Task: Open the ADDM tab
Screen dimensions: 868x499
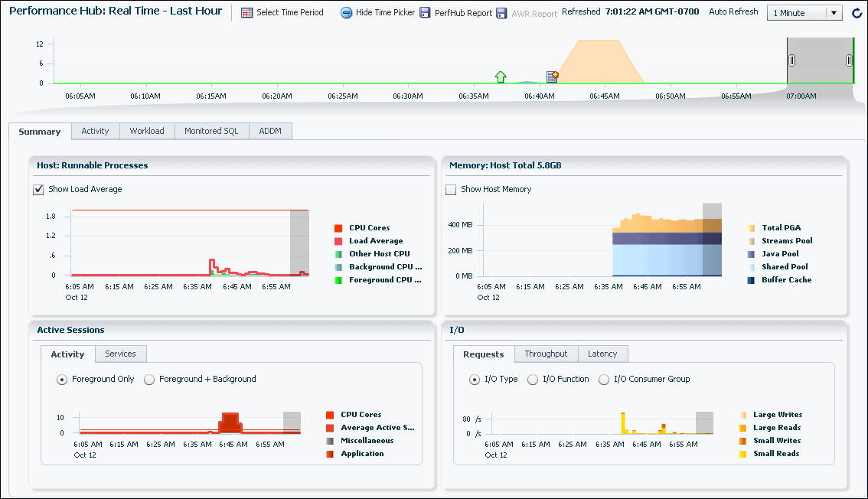Action: 270,131
